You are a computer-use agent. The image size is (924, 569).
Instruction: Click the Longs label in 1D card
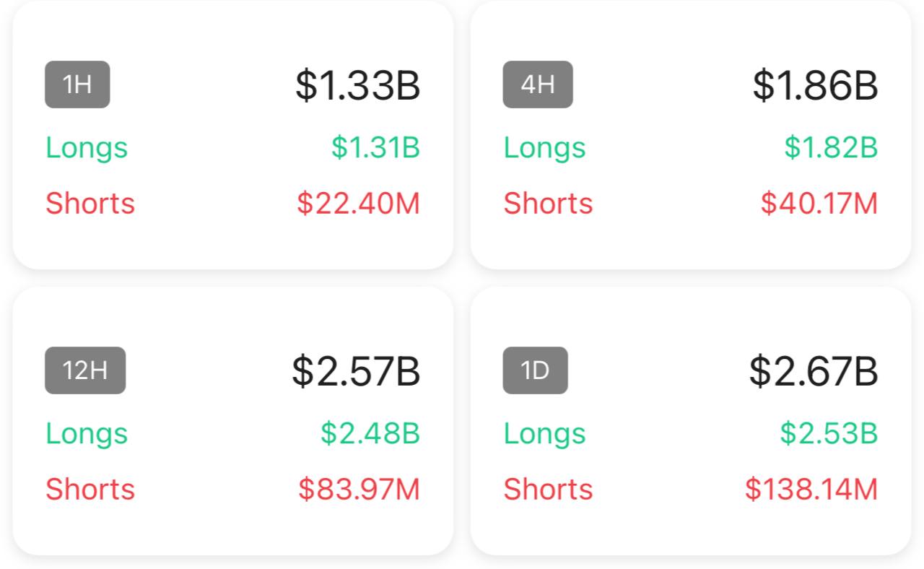point(544,434)
